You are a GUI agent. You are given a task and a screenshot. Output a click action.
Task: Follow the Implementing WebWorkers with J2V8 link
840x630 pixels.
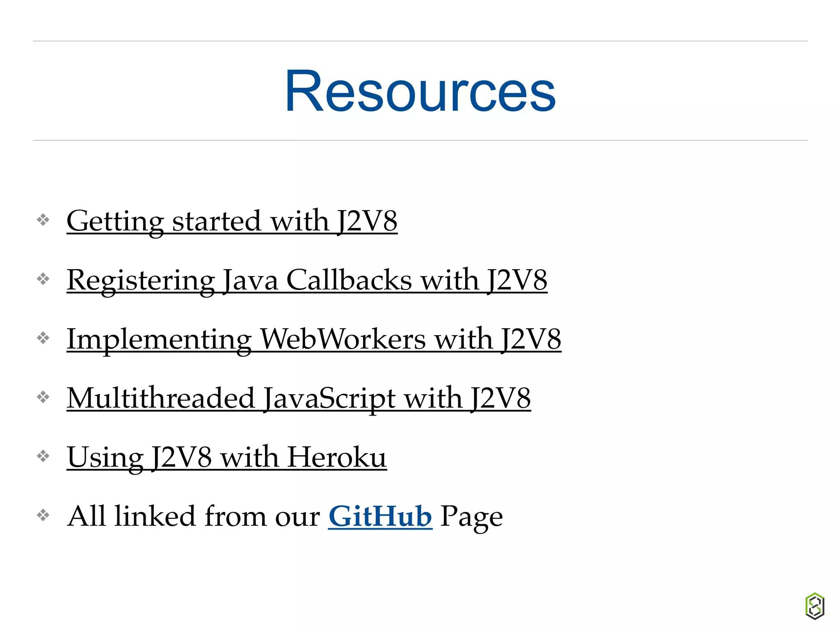tap(314, 339)
